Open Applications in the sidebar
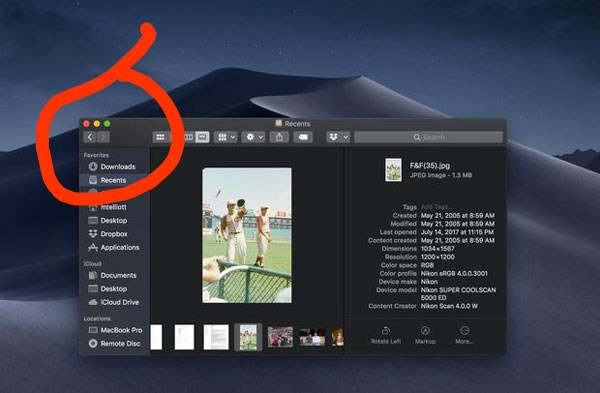The image size is (600, 393). click(114, 248)
